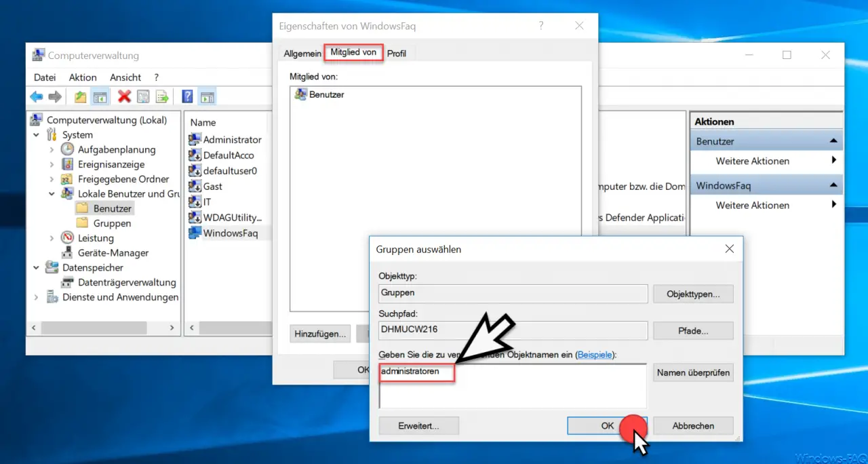Expand the Leistung node
868x464 pixels.
[52, 238]
